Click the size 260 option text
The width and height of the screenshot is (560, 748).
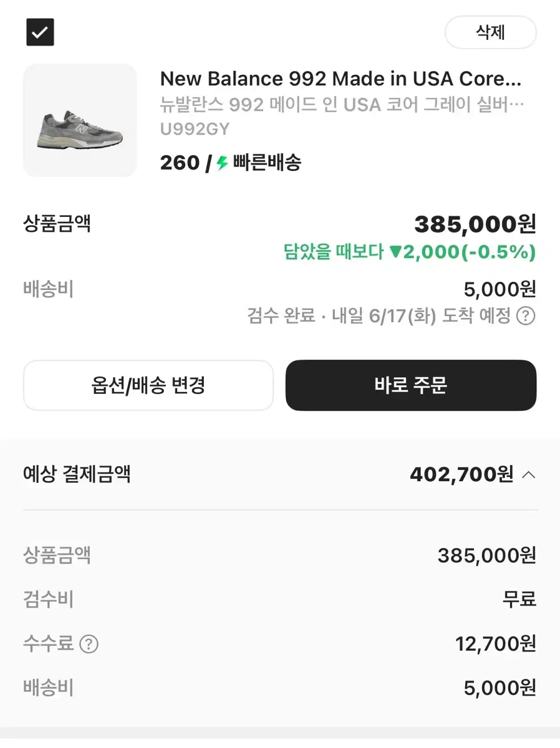(x=180, y=163)
